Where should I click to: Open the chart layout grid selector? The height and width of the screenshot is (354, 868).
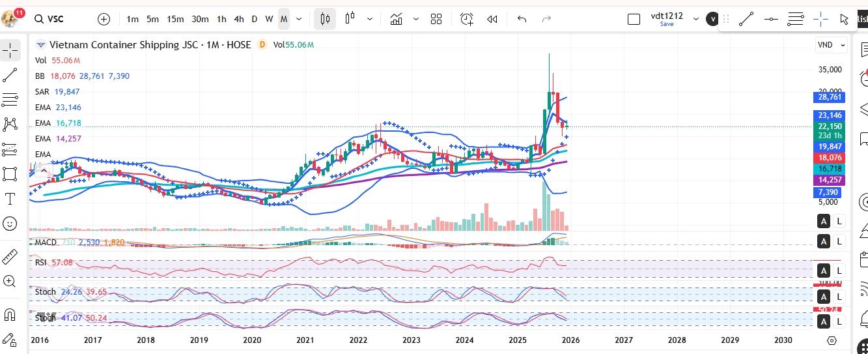coord(436,19)
